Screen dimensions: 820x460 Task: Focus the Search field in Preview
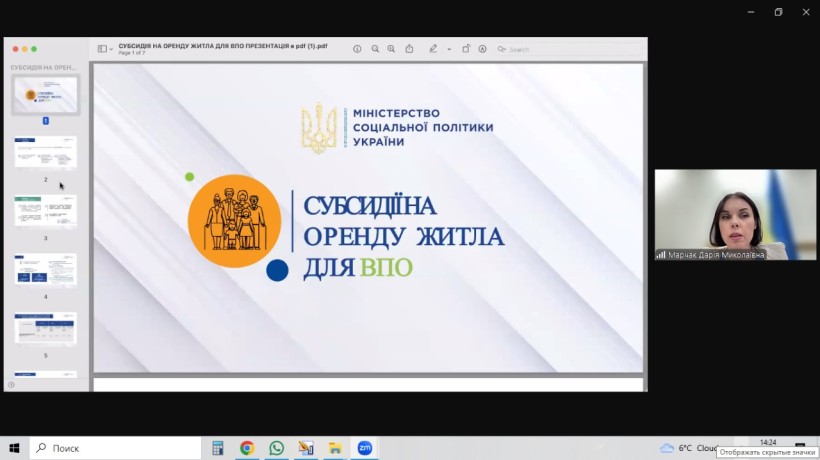570,49
